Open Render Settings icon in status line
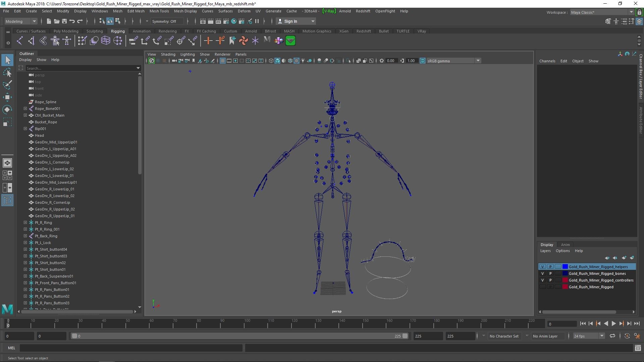The image size is (644, 362). [x=226, y=21]
